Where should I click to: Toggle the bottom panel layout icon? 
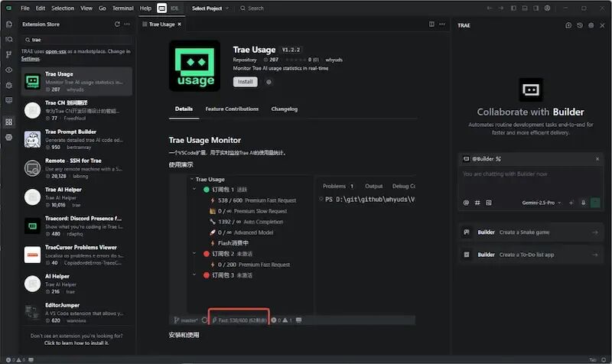click(525, 8)
